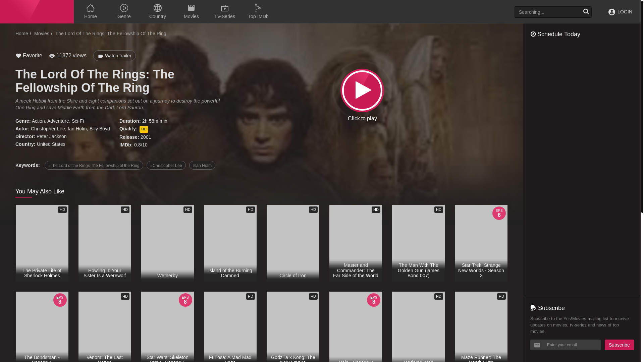
Task: Click genre link Action
Action: tap(38, 121)
